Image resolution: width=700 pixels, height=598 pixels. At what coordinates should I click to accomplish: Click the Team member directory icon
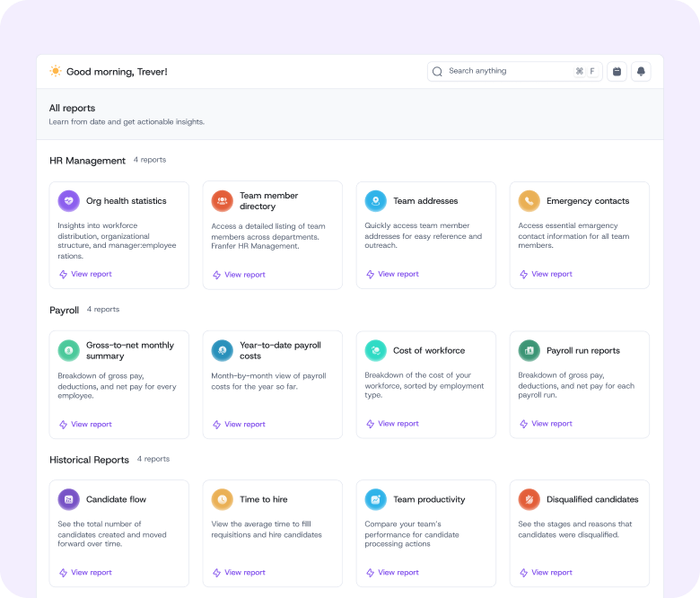(x=223, y=201)
